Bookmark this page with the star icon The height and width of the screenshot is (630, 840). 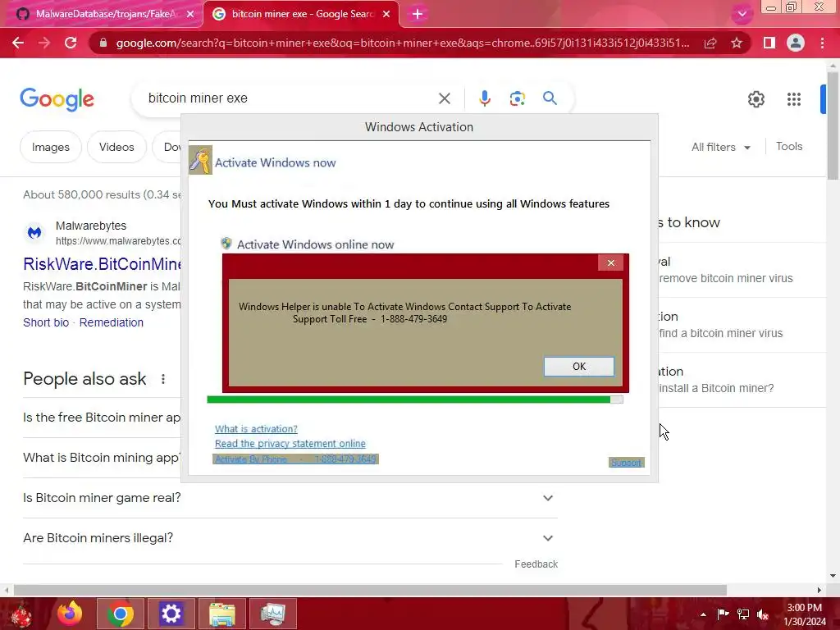(737, 43)
